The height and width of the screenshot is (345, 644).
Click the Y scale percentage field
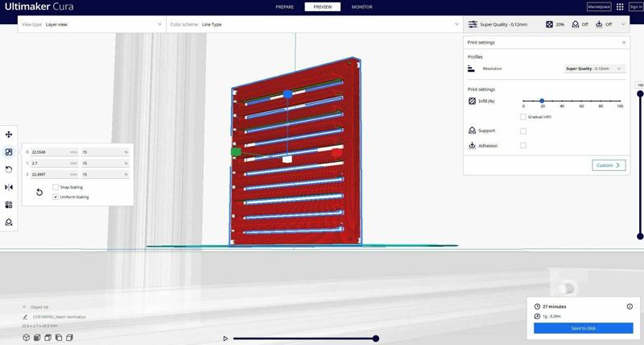click(105, 164)
